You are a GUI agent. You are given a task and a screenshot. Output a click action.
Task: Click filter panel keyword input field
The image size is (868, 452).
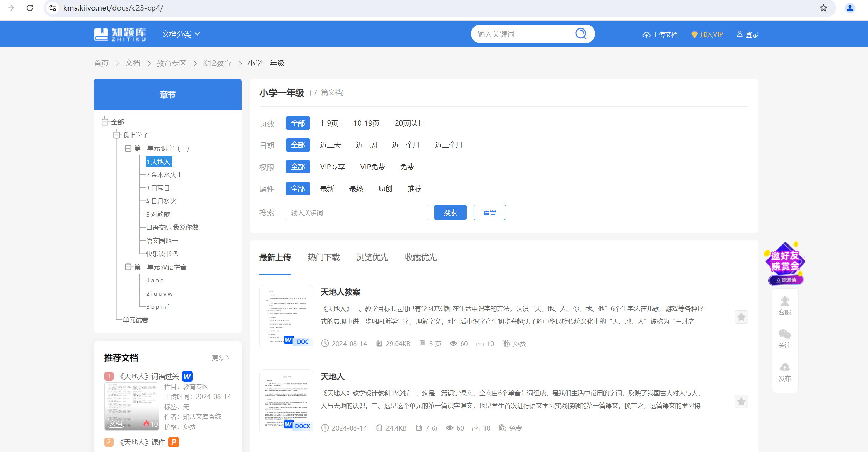[357, 212]
